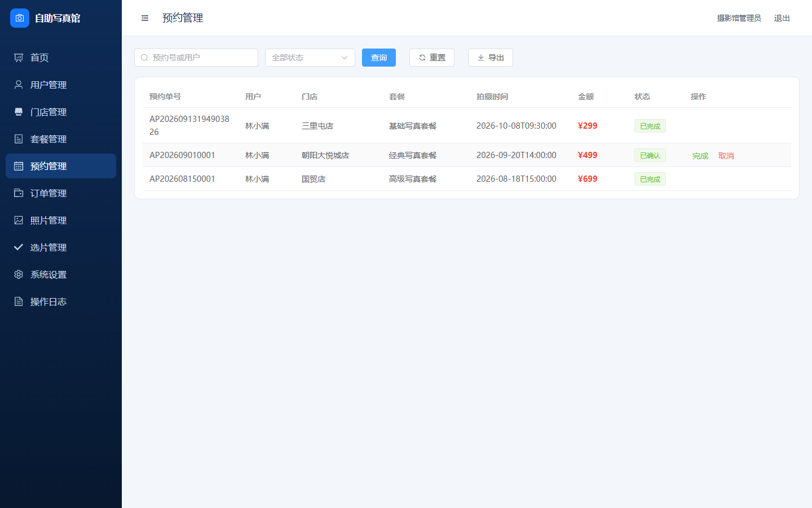Open the 全部状态 status dropdown
Screen dimensions: 812x508
point(310,58)
